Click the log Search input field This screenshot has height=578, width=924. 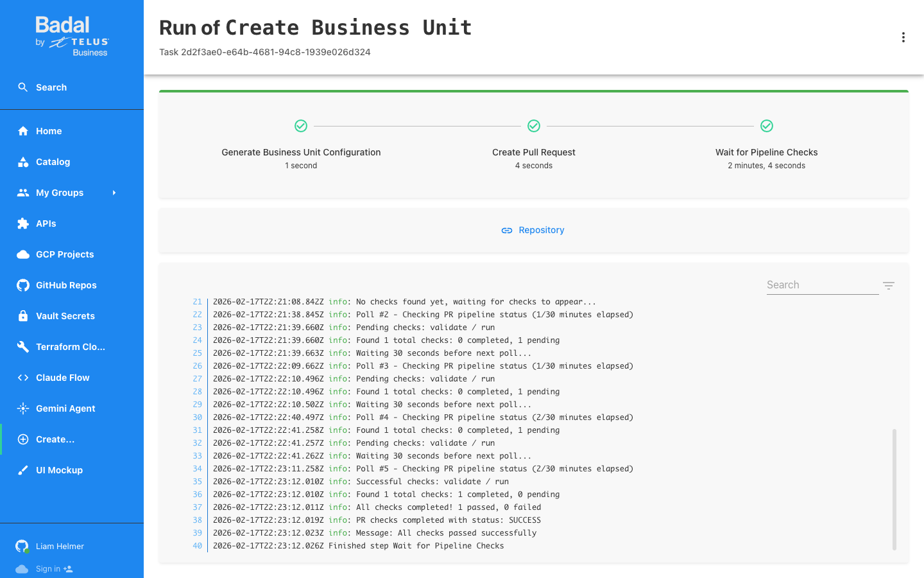(823, 285)
